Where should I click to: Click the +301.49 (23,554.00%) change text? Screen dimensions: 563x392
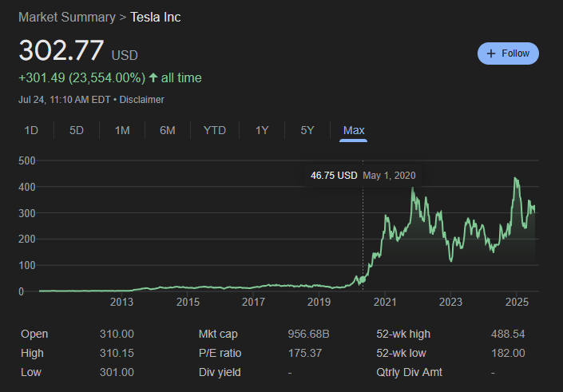coord(82,78)
